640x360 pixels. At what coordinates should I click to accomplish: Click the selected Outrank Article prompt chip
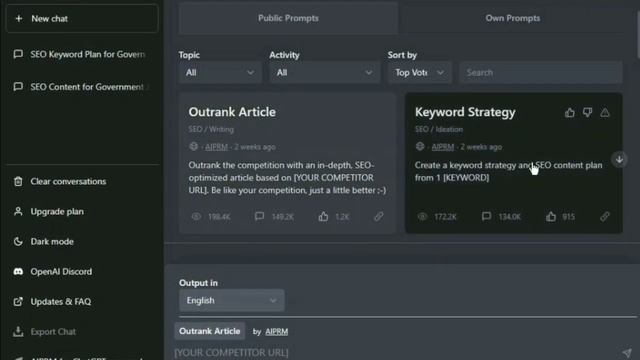pos(210,331)
